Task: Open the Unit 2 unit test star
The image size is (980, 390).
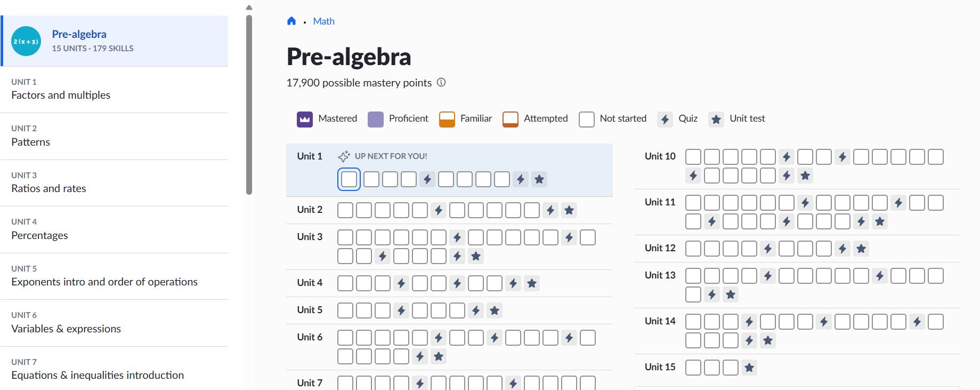Action: click(x=569, y=210)
